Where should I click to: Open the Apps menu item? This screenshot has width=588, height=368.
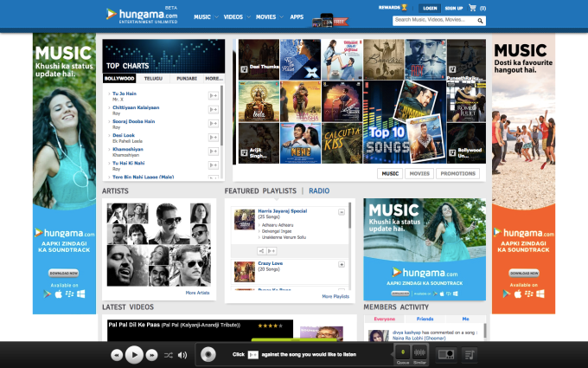pos(297,17)
